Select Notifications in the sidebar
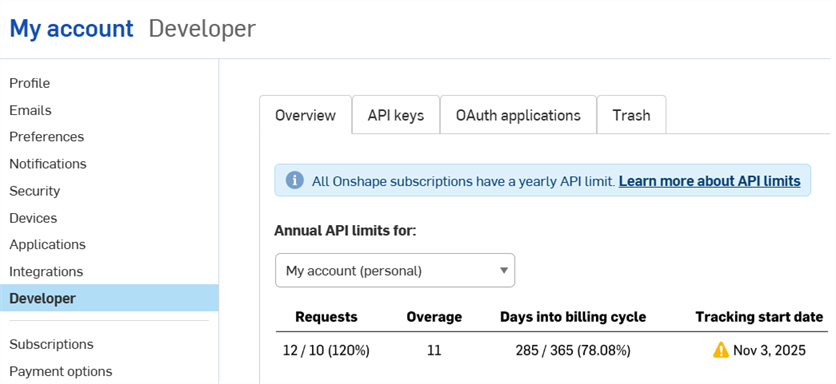The image size is (836, 384). [48, 164]
